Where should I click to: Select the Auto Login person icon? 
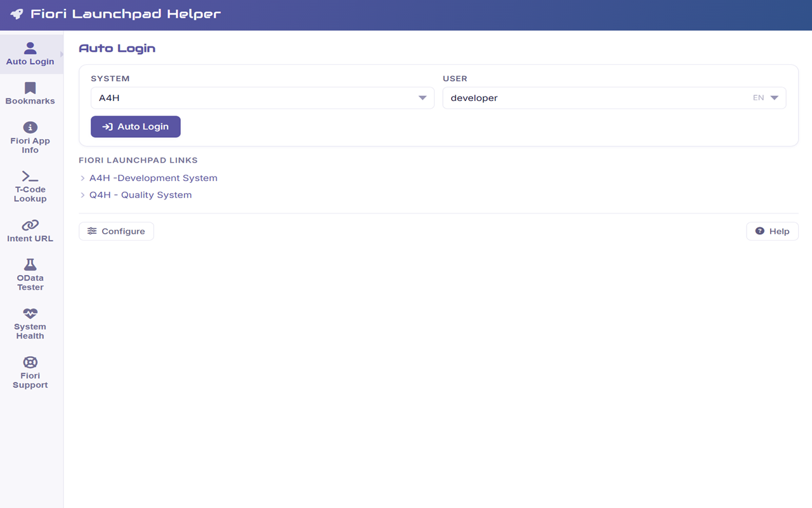click(30, 48)
